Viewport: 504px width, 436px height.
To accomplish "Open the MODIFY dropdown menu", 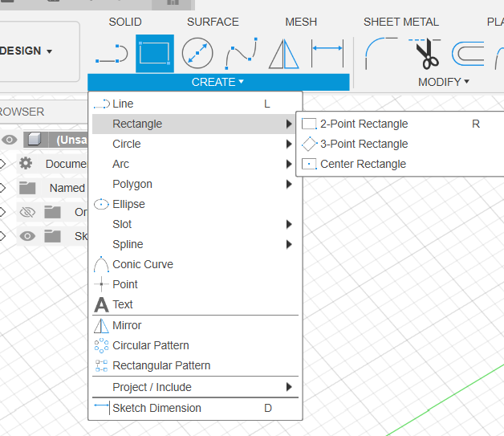I will click(444, 82).
